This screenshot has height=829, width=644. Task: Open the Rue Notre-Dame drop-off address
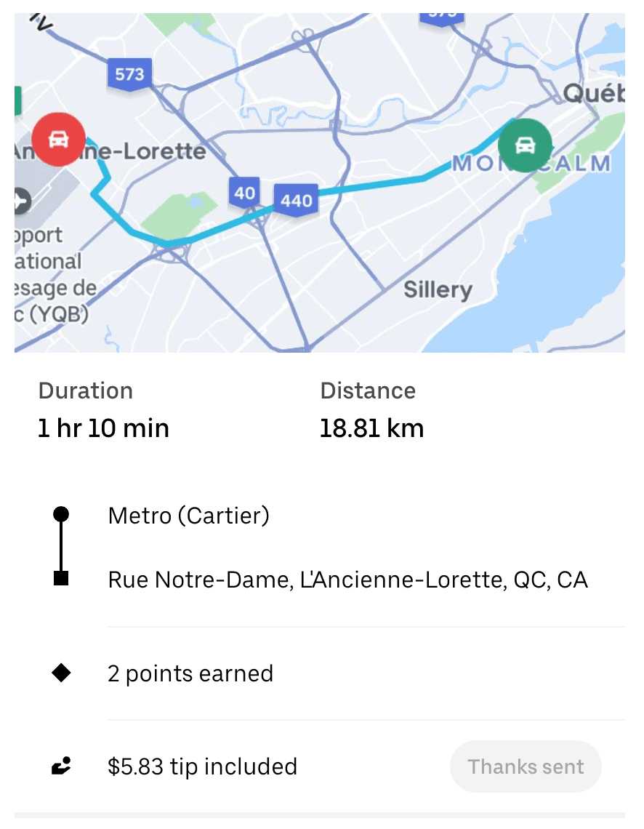coord(347,580)
